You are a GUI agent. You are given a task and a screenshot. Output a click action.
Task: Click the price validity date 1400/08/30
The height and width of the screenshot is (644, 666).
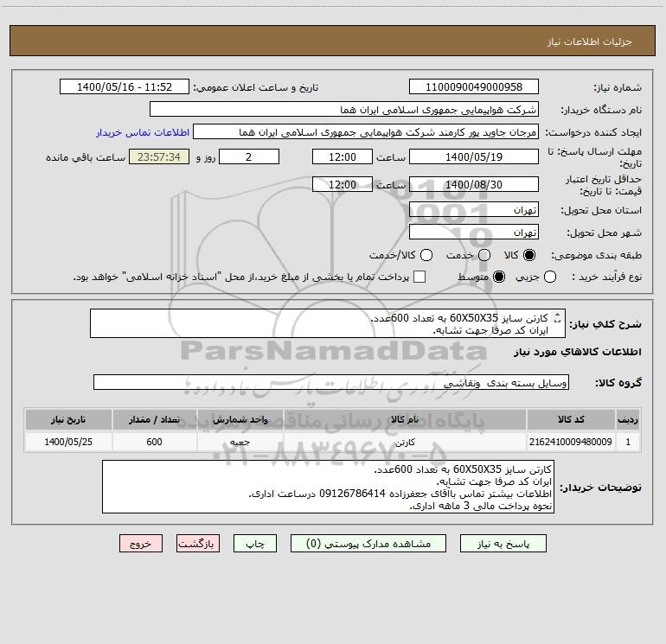(474, 184)
